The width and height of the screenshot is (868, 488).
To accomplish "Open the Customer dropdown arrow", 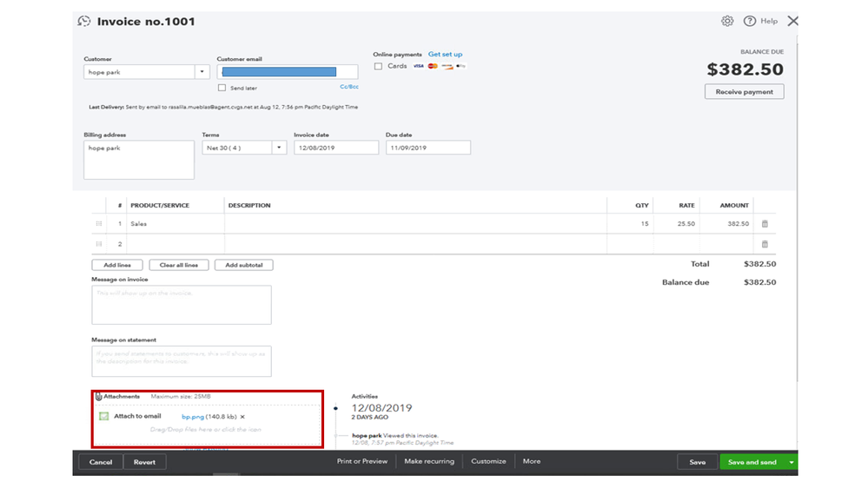I will click(202, 72).
